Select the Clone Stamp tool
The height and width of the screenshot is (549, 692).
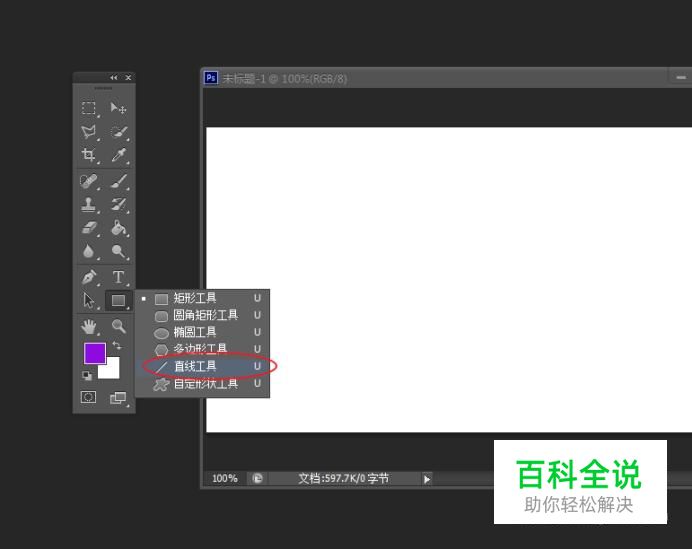click(89, 204)
